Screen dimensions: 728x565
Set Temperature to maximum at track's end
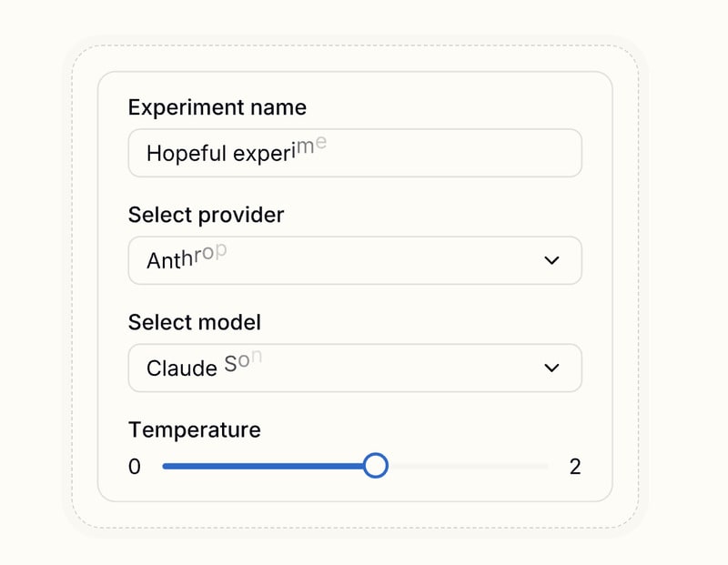point(548,466)
